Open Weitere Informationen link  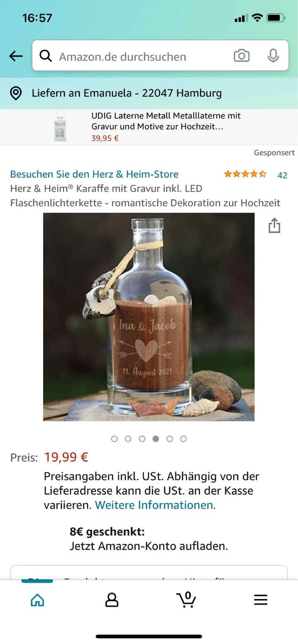click(x=155, y=505)
